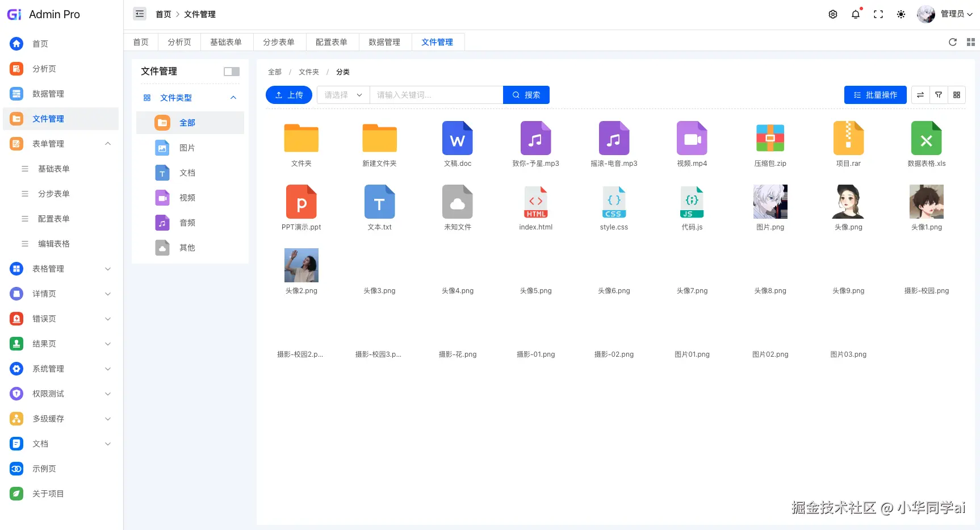Switch to grid view icon button
The width and height of the screenshot is (980, 530).
click(x=957, y=95)
